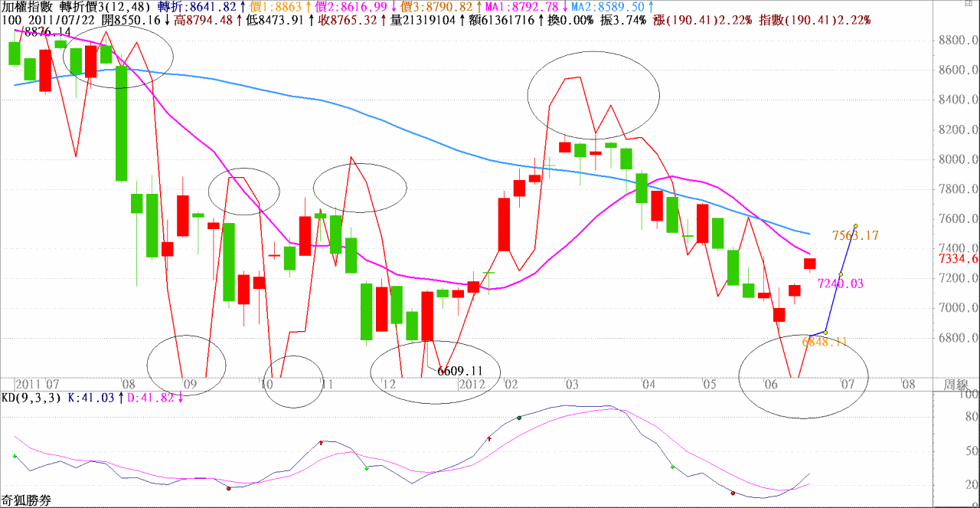Click the red dot KD marker before 06 2012

733,493
